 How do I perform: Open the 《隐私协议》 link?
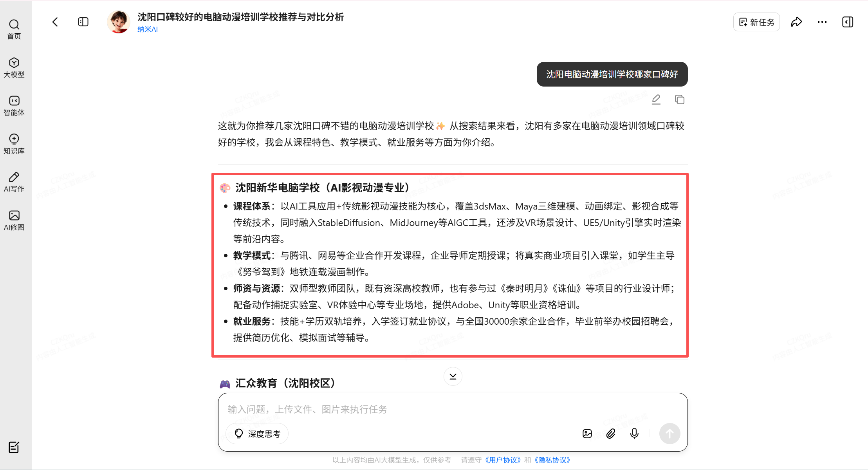pyautogui.click(x=552, y=460)
